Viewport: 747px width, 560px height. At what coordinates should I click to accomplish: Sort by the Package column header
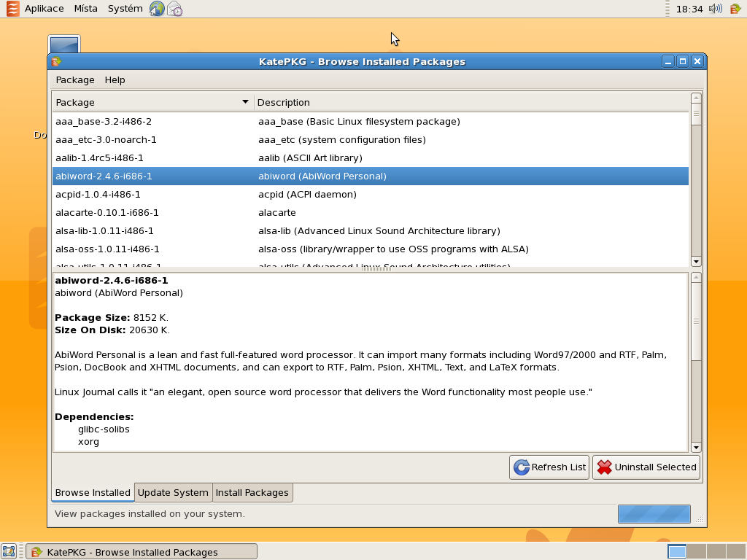point(153,102)
